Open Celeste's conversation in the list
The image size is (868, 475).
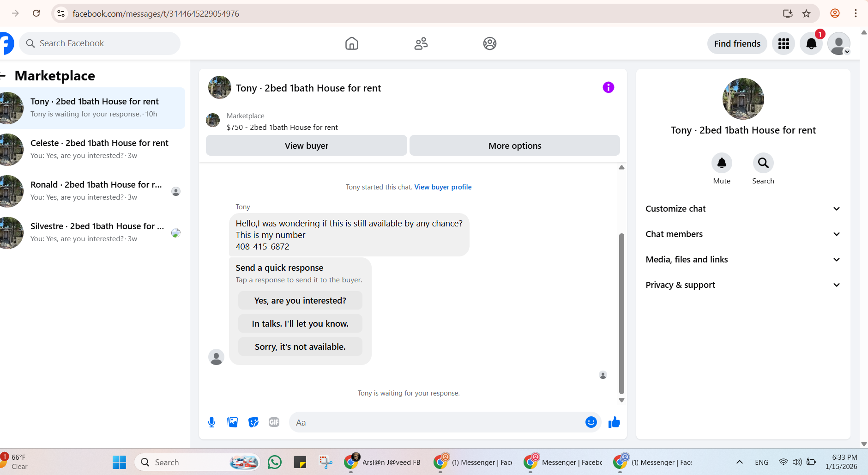click(x=92, y=150)
